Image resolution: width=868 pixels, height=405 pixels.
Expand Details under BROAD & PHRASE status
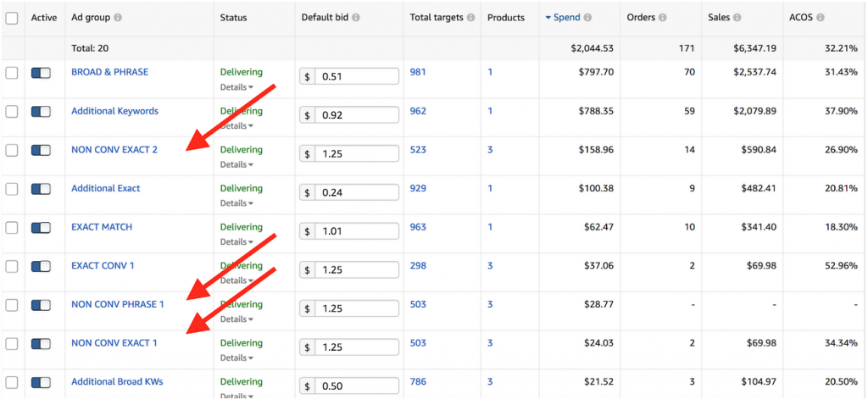237,87
